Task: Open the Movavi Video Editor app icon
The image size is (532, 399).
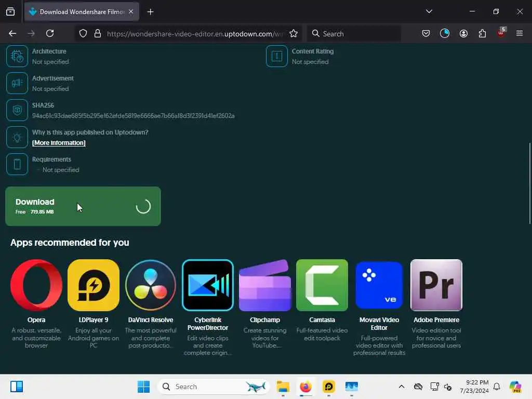Action: click(x=379, y=285)
